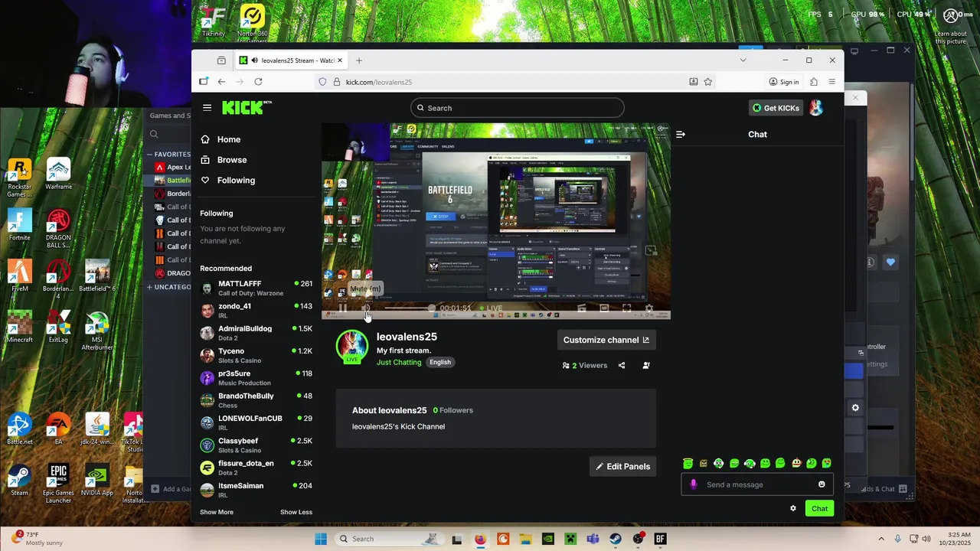This screenshot has width=980, height=551.
Task: Select the leovalens25 Stream browser tab
Action: tap(291, 60)
